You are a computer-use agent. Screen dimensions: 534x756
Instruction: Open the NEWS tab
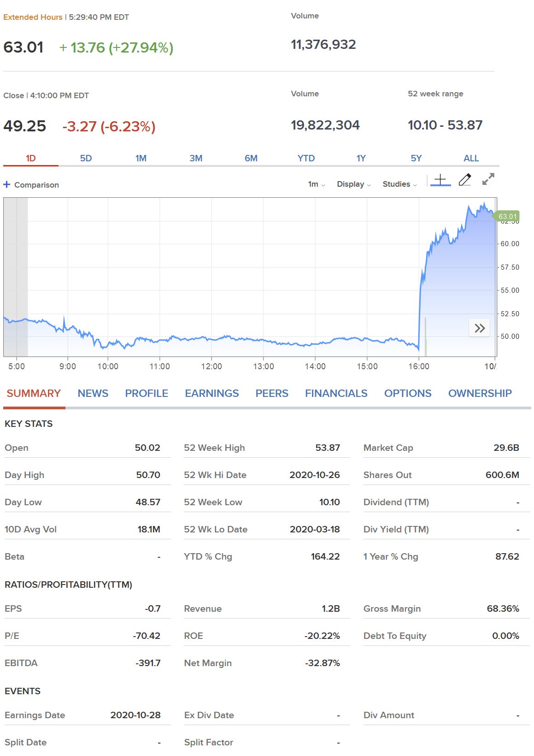93,394
